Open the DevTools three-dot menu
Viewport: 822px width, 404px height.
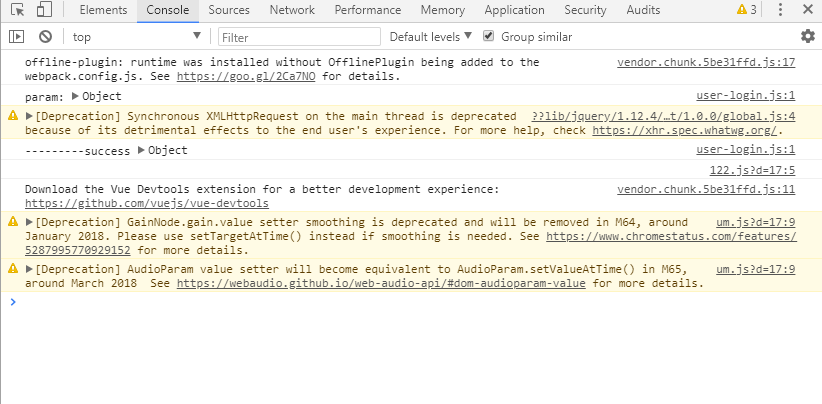point(781,10)
